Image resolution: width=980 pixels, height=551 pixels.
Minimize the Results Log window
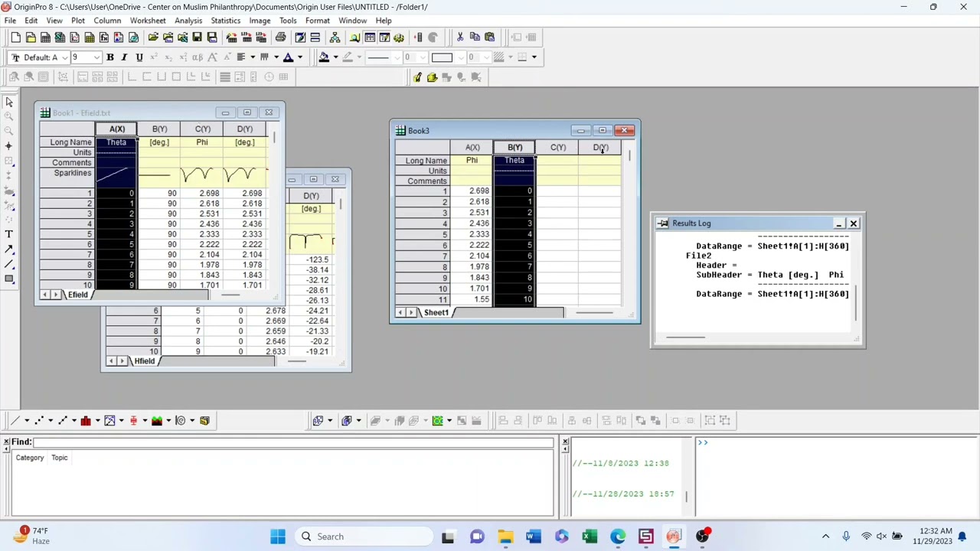point(839,223)
